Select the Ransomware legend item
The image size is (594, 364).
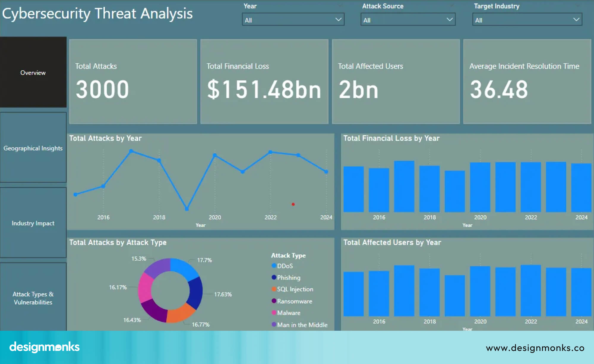coord(292,301)
